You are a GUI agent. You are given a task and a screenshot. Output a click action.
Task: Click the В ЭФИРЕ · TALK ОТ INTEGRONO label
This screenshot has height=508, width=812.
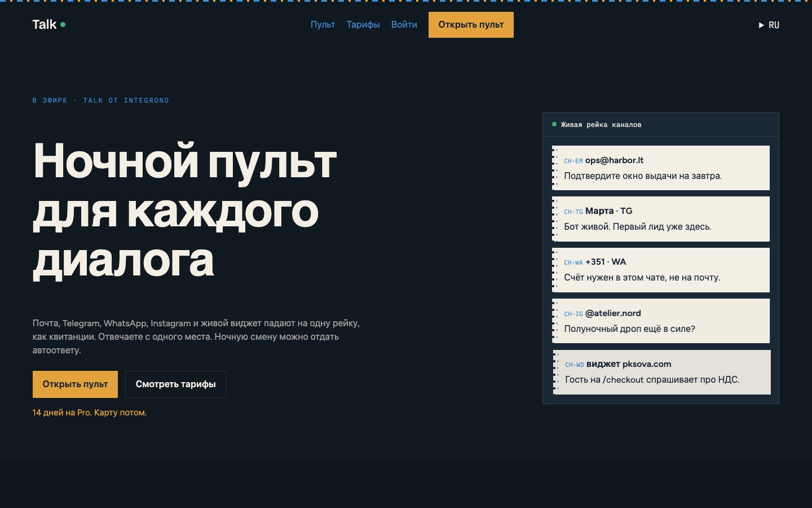[x=100, y=100]
